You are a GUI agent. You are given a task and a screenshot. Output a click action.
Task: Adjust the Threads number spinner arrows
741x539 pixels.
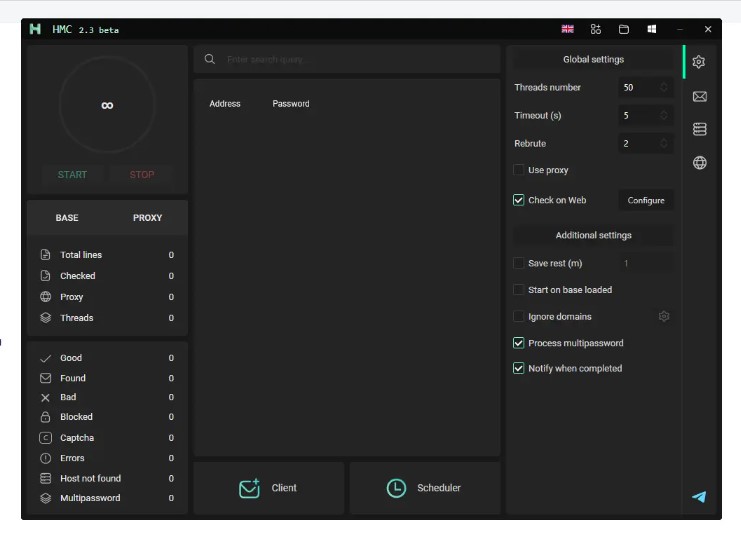click(x=664, y=88)
